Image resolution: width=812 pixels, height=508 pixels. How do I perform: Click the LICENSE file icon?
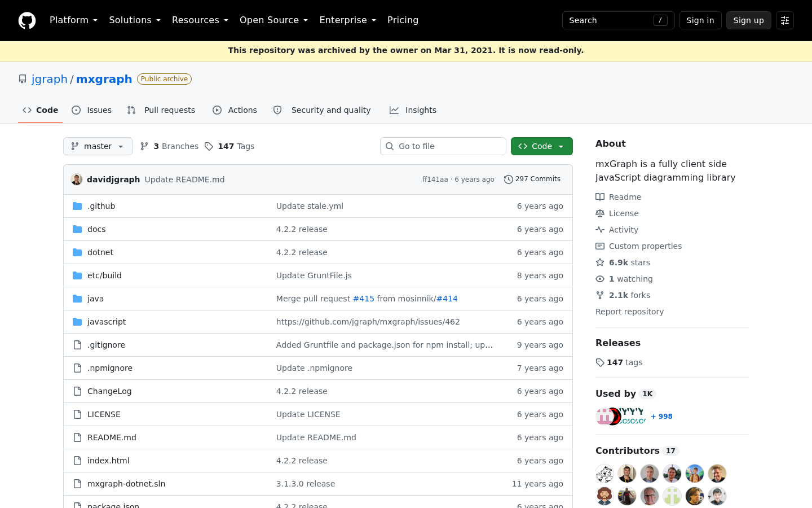click(77, 414)
